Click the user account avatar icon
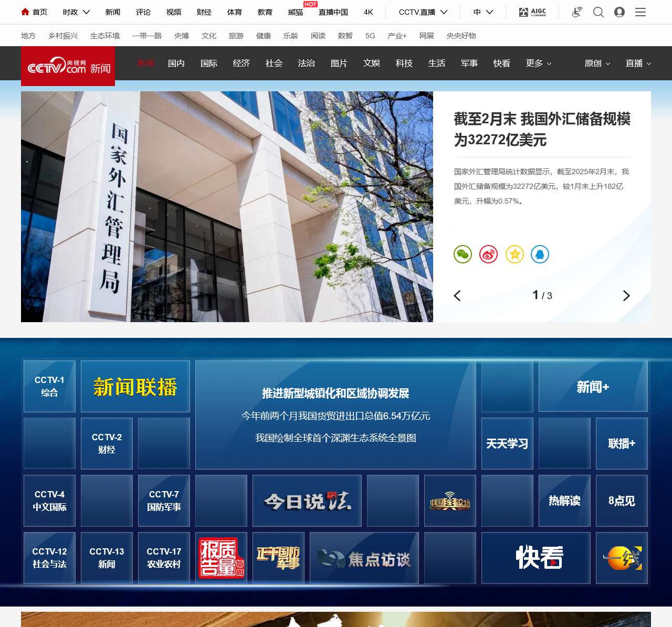The height and width of the screenshot is (627, 672). [x=619, y=12]
